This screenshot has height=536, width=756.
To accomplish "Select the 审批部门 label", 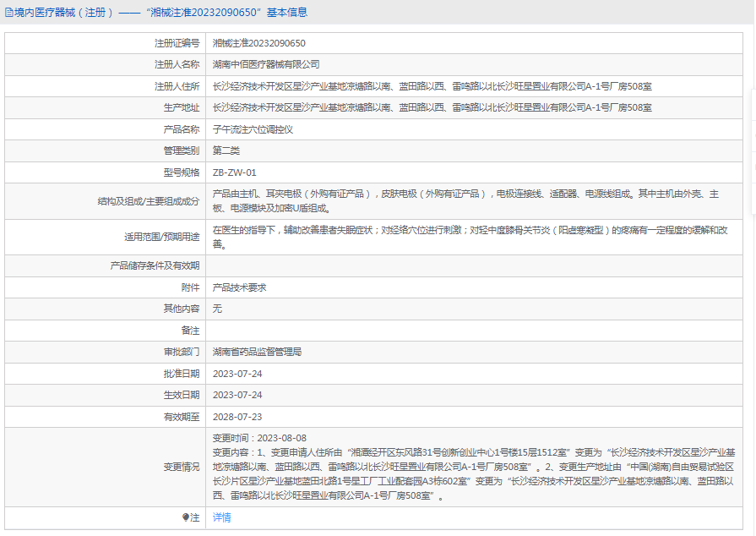I will (182, 352).
